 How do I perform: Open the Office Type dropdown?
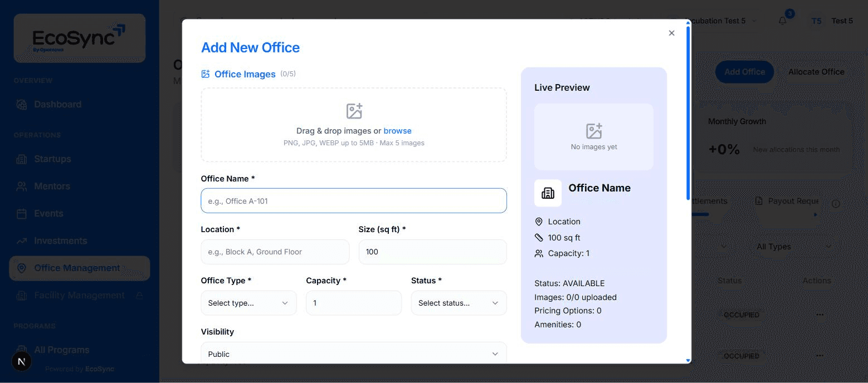click(x=248, y=303)
